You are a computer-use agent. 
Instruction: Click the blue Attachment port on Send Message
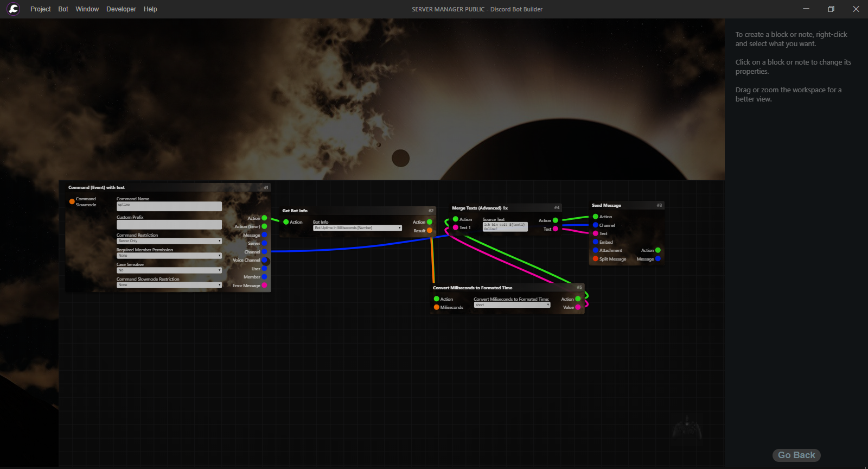click(x=595, y=250)
